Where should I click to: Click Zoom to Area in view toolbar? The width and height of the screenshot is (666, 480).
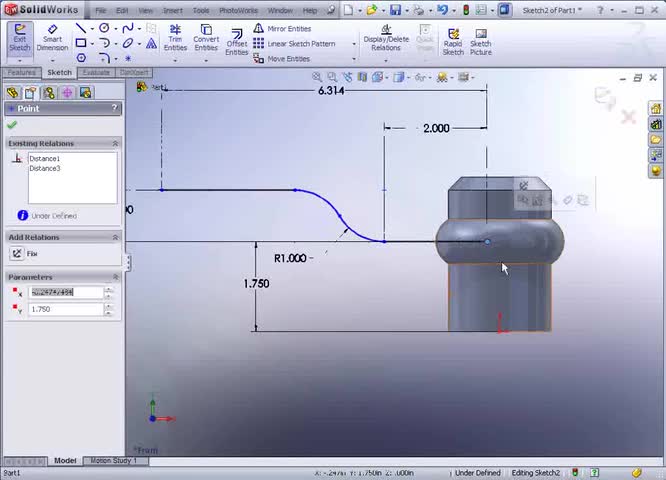click(x=332, y=77)
